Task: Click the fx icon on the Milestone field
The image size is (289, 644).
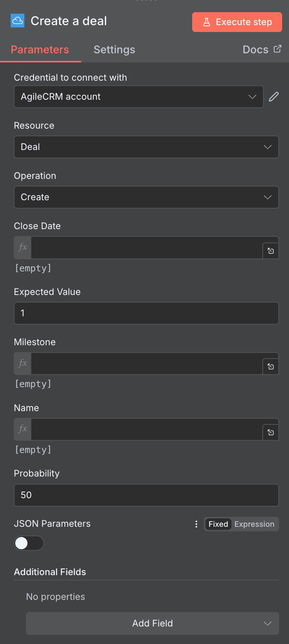Action: click(x=22, y=364)
